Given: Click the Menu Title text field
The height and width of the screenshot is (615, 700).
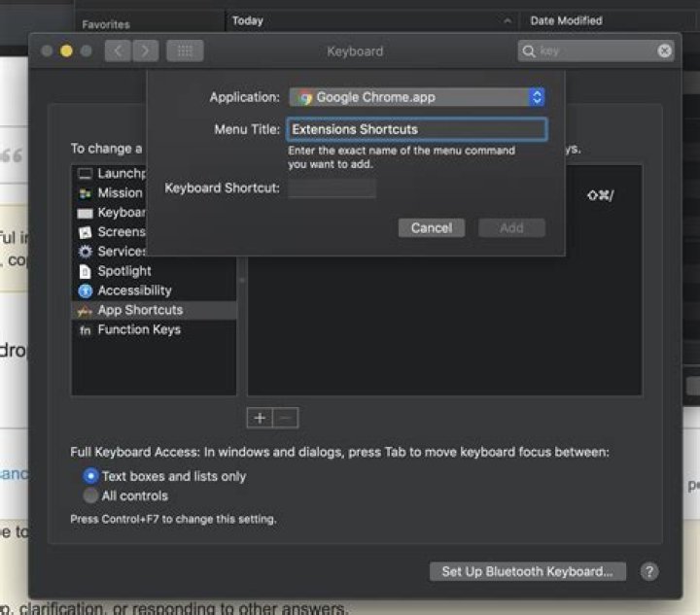Looking at the screenshot, I should 417,129.
